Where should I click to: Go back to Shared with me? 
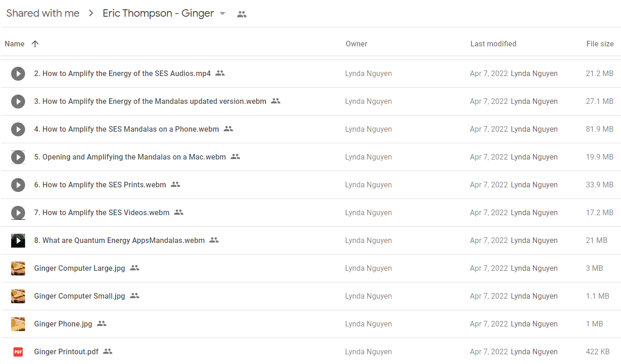pos(43,13)
